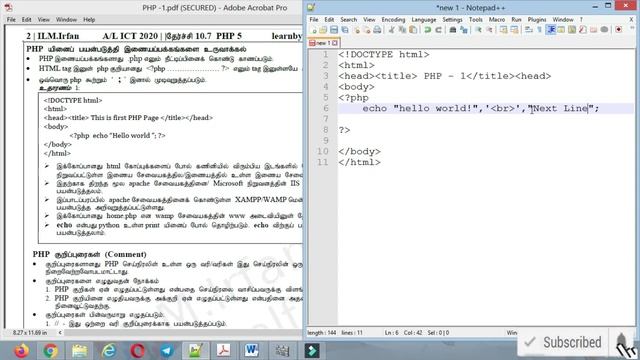Undo the last edit via green arrow
This screenshot has height=360, width=640.
click(427, 30)
